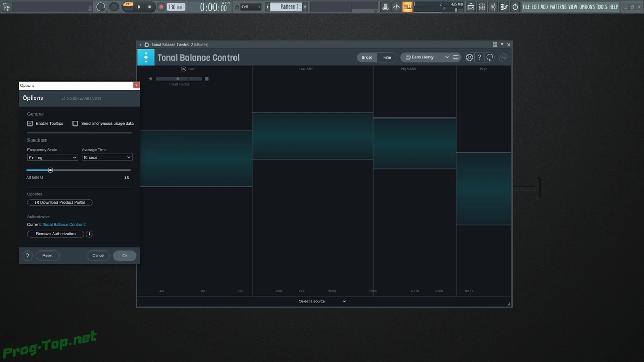Click the 425 MB memory readout

click(x=456, y=4)
